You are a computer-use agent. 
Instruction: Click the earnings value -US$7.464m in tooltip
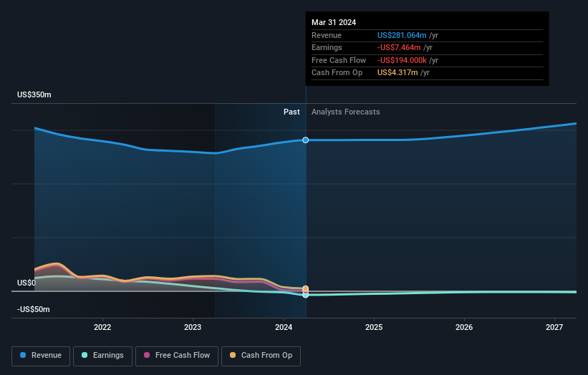click(x=399, y=47)
